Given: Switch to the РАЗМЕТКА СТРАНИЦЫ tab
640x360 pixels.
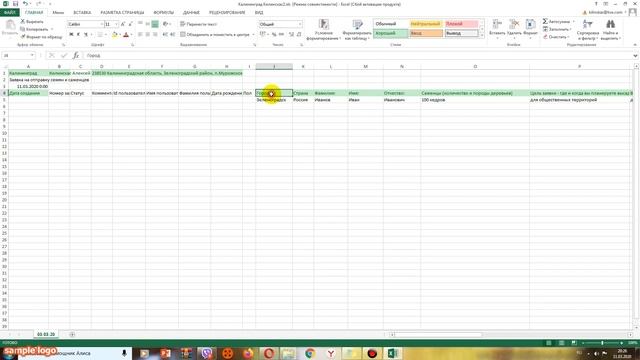Looking at the screenshot, I should (122, 13).
